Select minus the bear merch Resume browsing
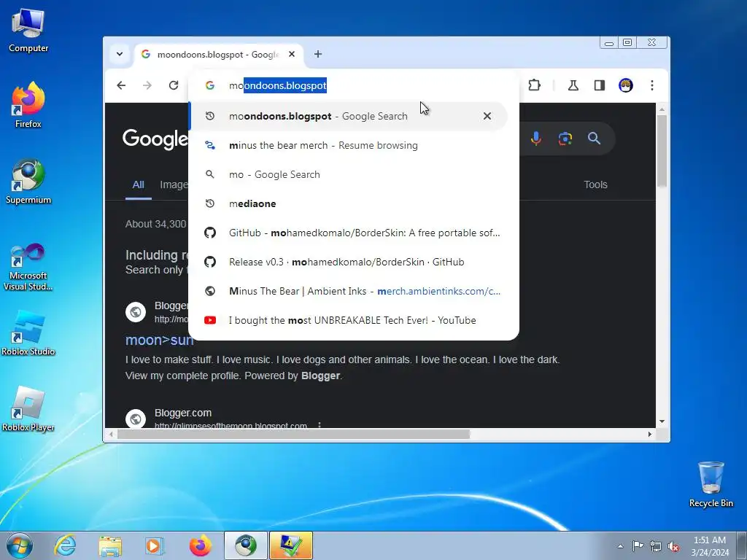 point(349,145)
